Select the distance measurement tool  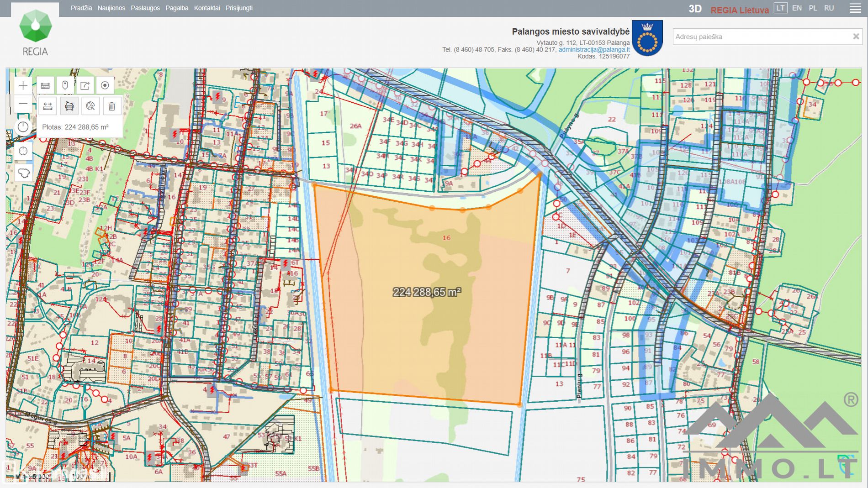point(48,106)
